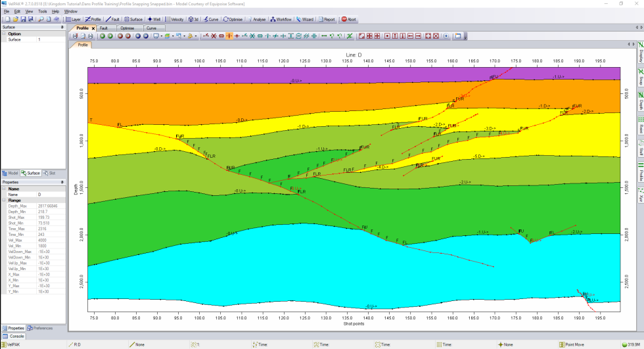The height and width of the screenshot is (349, 644).
Task: Select the Properties bottom tab
Action: point(13,328)
